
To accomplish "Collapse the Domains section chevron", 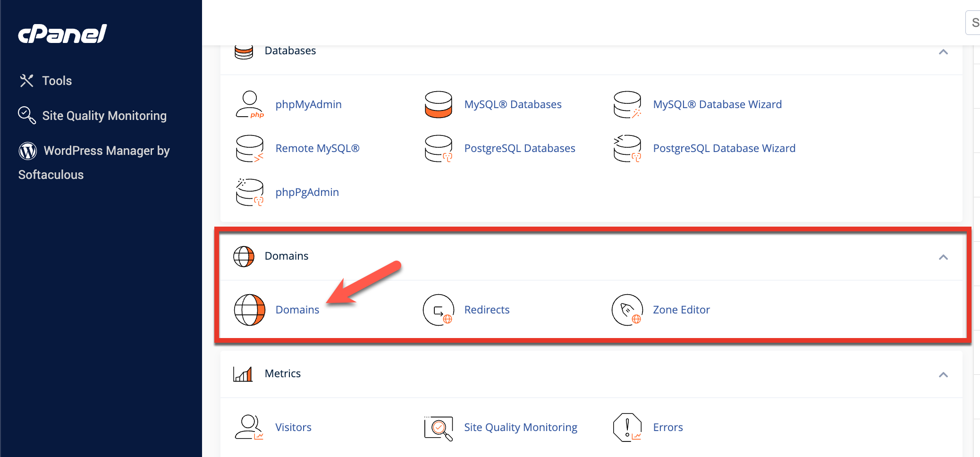I will (943, 257).
